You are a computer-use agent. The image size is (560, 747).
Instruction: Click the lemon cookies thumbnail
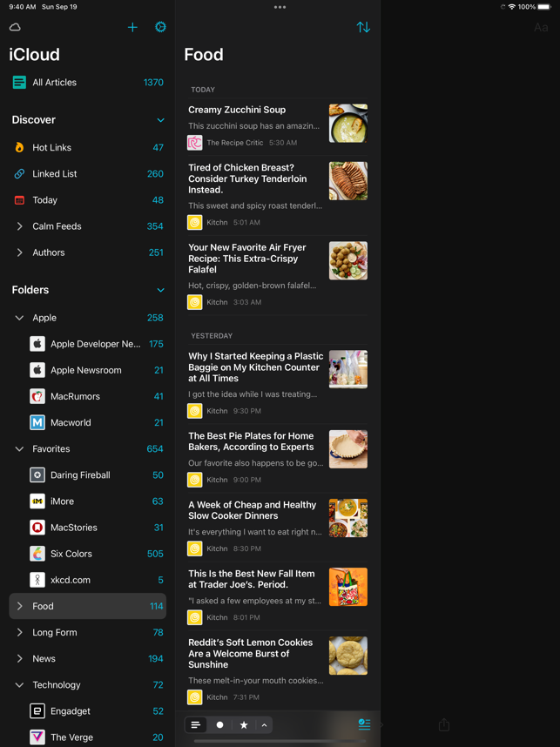click(x=347, y=656)
